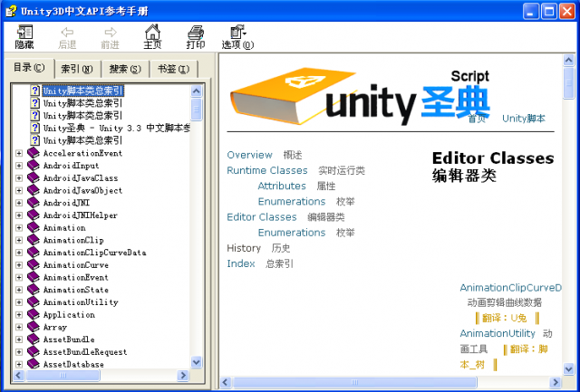Switch to the Search (搜索) tab
Image resolution: width=580 pixels, height=392 pixels.
coord(125,69)
